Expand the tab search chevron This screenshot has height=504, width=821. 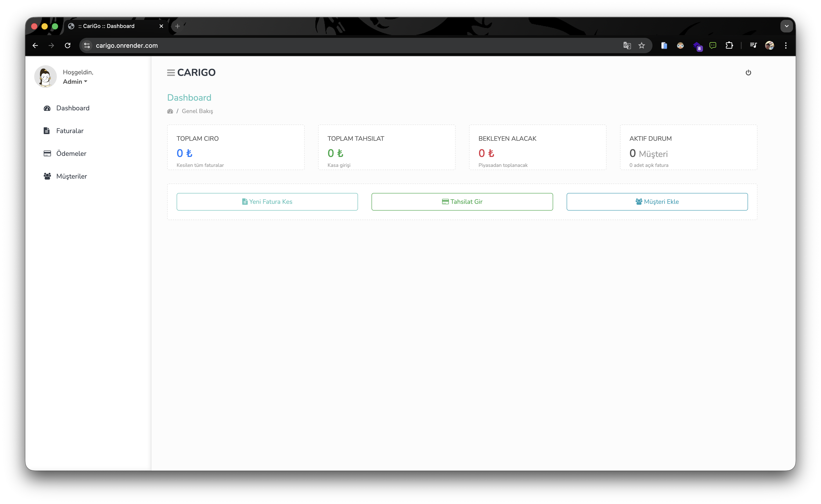786,26
